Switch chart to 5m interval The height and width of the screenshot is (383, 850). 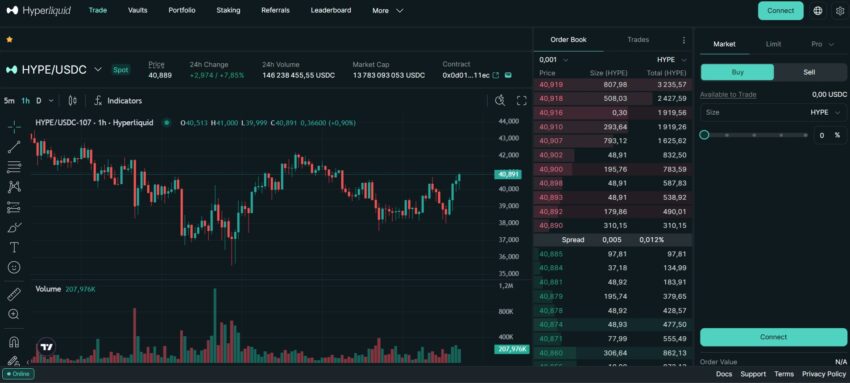pyautogui.click(x=9, y=101)
